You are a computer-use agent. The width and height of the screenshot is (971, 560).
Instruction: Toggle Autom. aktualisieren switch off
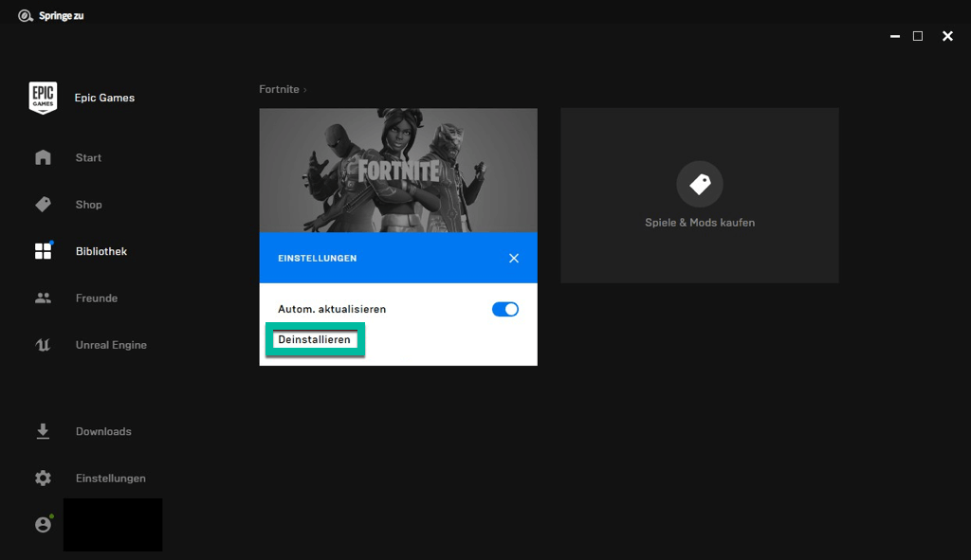pyautogui.click(x=505, y=309)
